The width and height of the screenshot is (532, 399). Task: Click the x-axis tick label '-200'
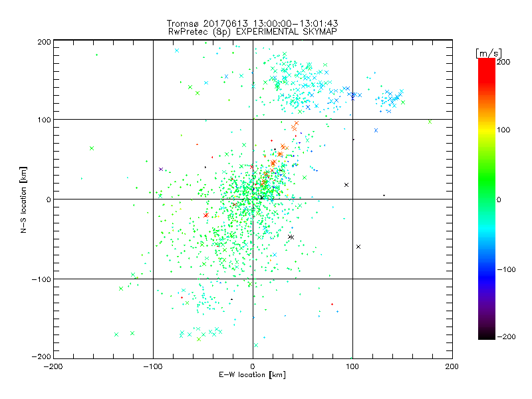53,366
